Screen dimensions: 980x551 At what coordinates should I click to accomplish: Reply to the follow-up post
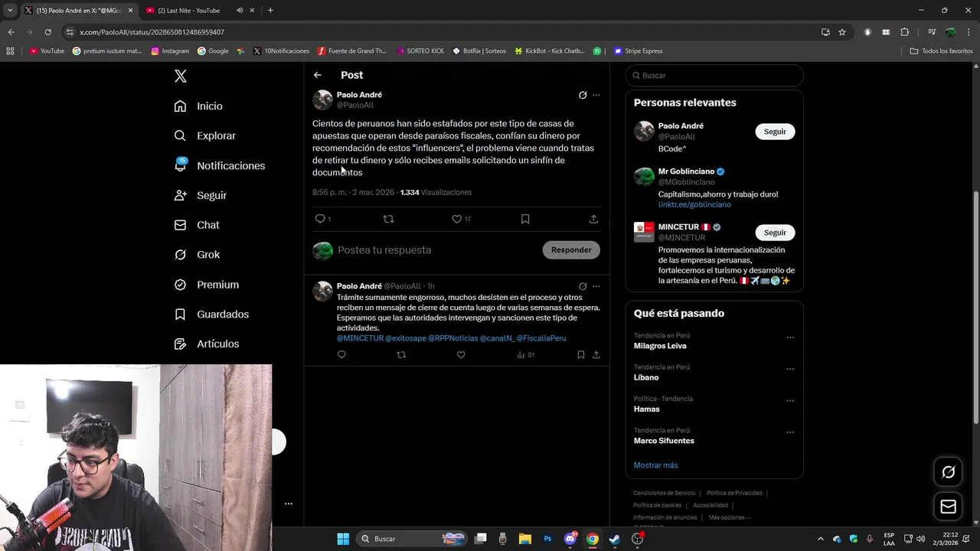[341, 354]
